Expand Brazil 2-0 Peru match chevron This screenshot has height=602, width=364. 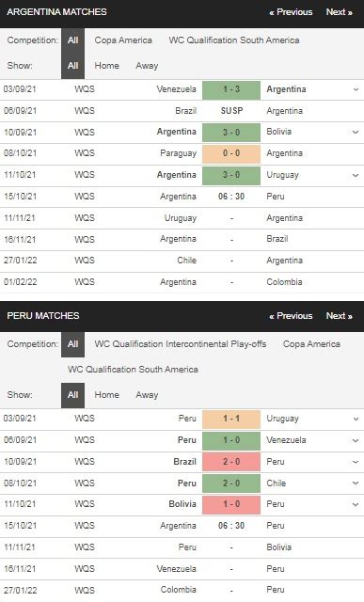point(356,462)
